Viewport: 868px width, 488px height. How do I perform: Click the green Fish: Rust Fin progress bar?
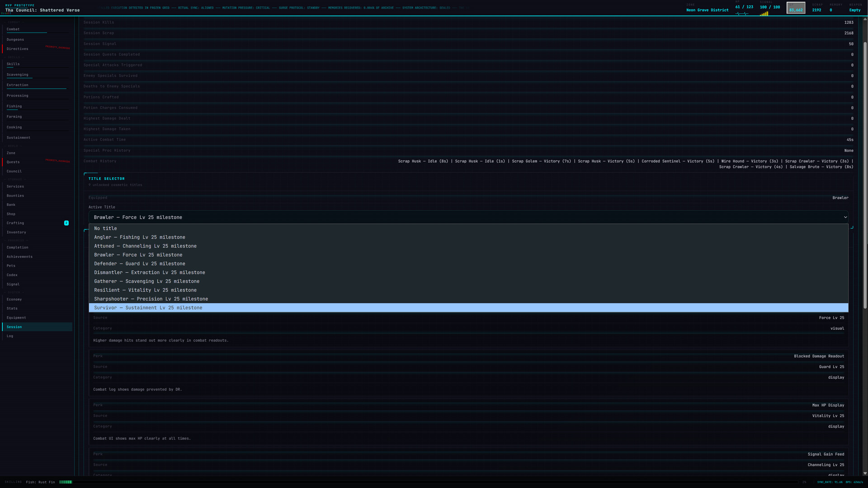coord(66,482)
